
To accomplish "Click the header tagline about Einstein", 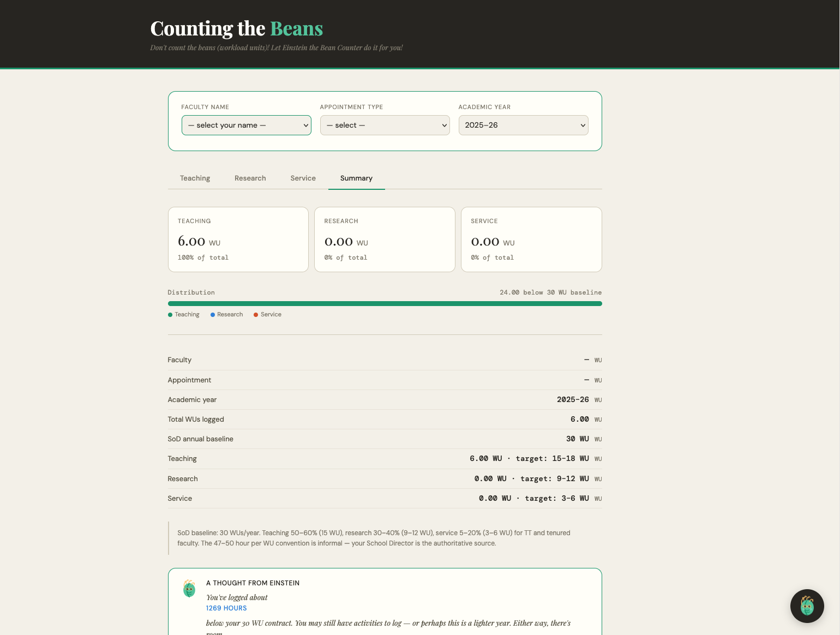I will pos(277,48).
